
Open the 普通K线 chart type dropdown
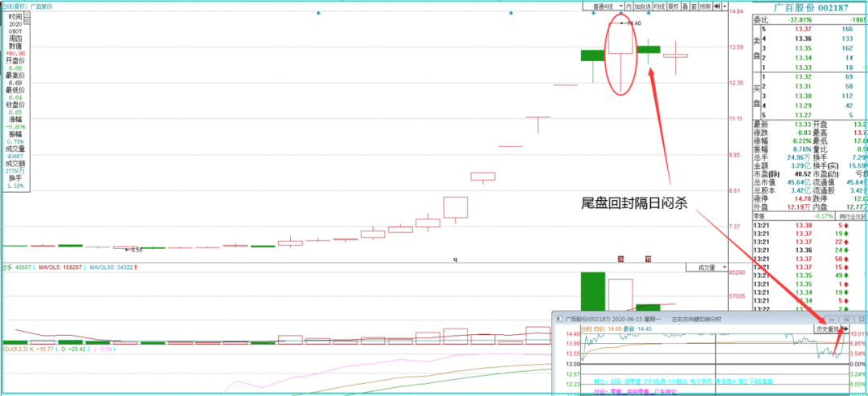(x=603, y=6)
